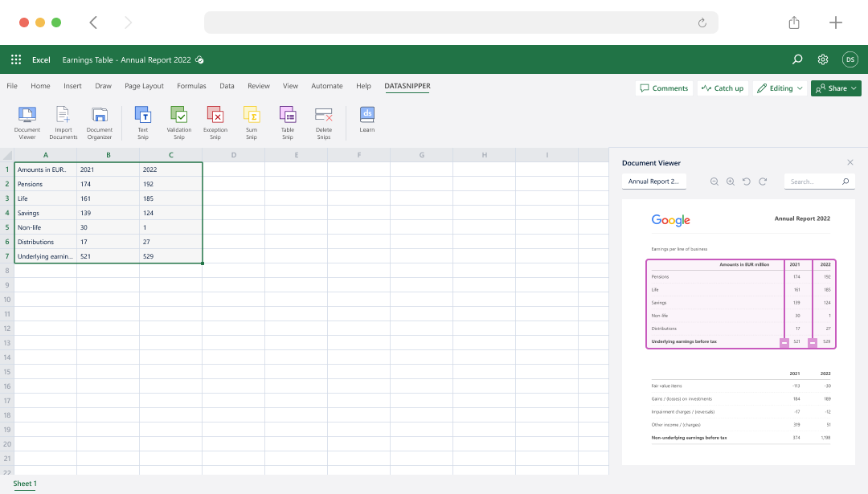Click the Import Documents icon
Image resolution: width=868 pixels, height=494 pixels.
point(63,122)
